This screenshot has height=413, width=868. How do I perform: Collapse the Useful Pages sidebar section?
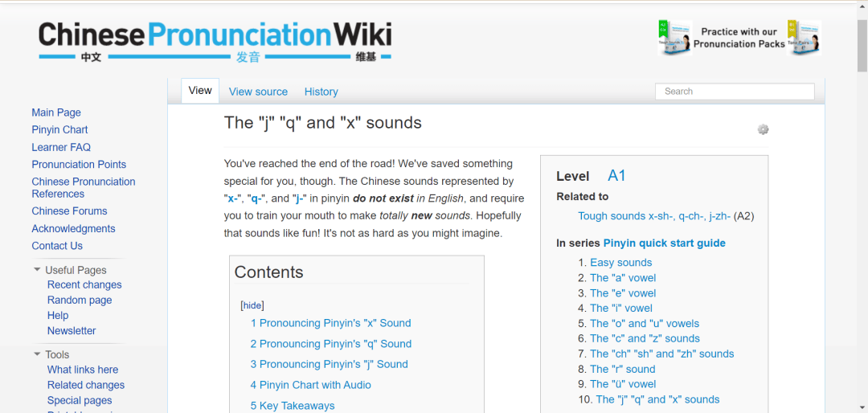tap(38, 270)
